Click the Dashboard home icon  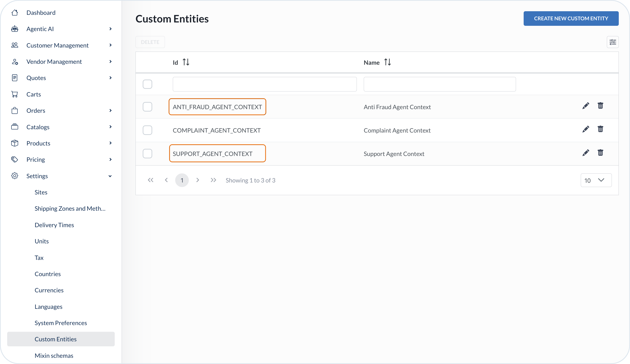tap(15, 12)
